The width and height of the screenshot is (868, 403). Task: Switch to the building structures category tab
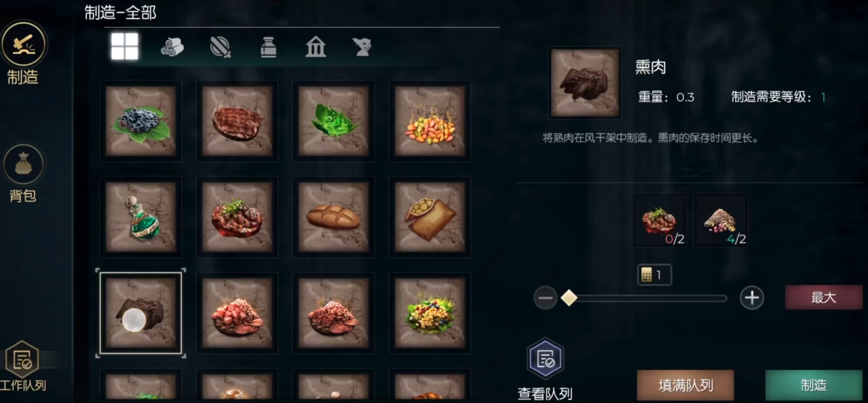(315, 47)
